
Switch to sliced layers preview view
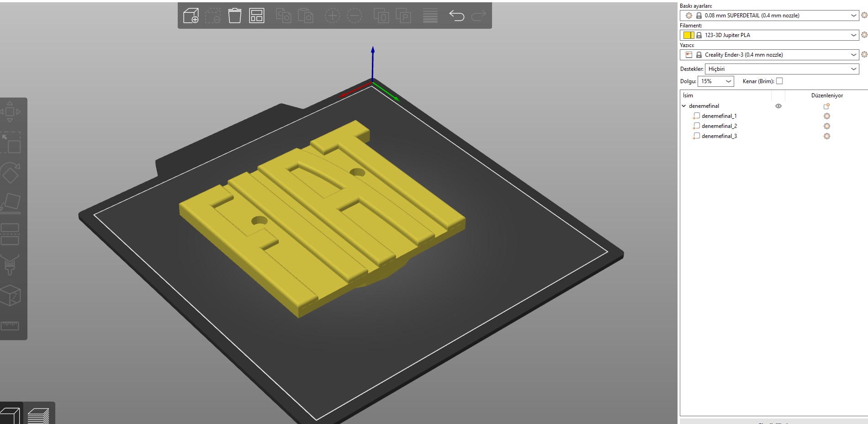click(38, 416)
